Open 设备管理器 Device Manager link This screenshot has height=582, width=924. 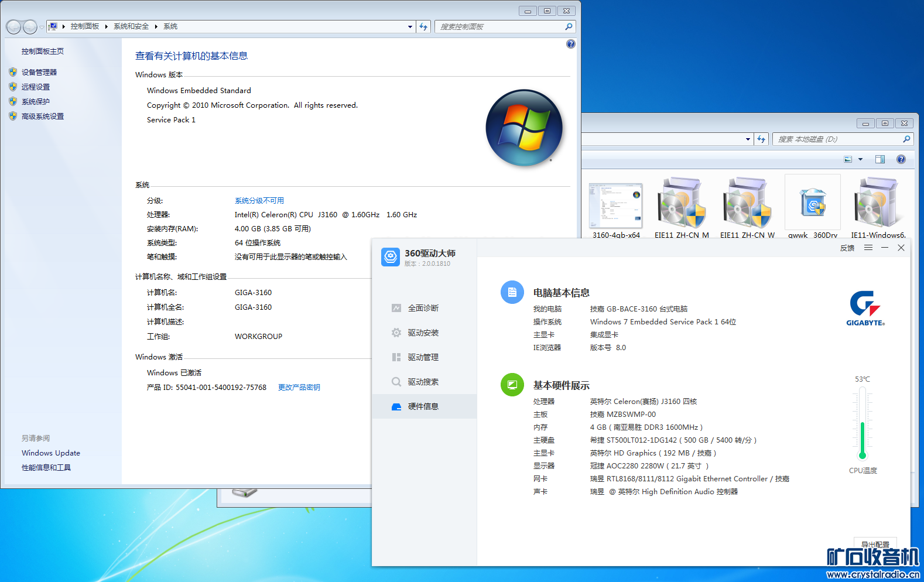click(39, 72)
